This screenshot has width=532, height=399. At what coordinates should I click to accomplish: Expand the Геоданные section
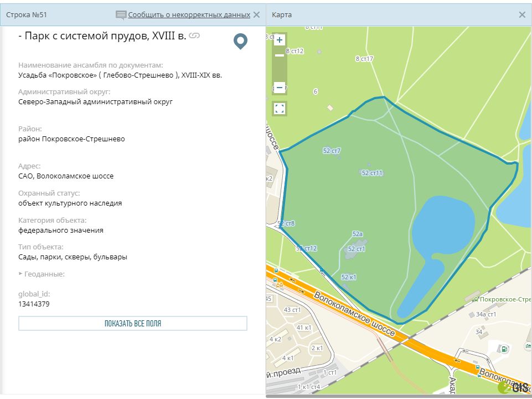click(42, 274)
